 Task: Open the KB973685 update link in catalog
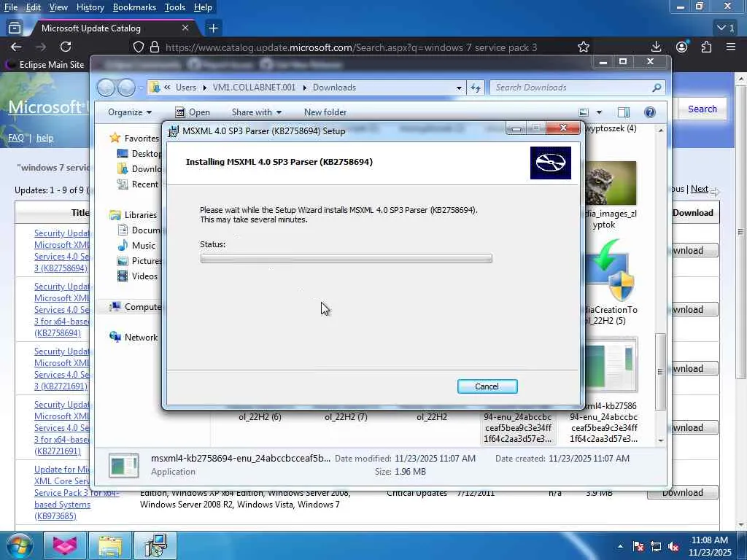(62, 492)
